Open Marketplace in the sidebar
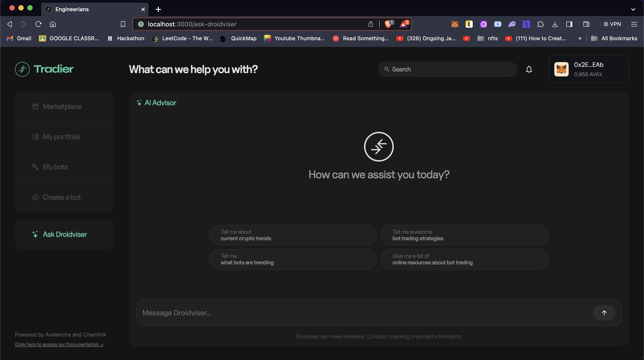Viewport: 644px width, 360px height. (x=62, y=107)
